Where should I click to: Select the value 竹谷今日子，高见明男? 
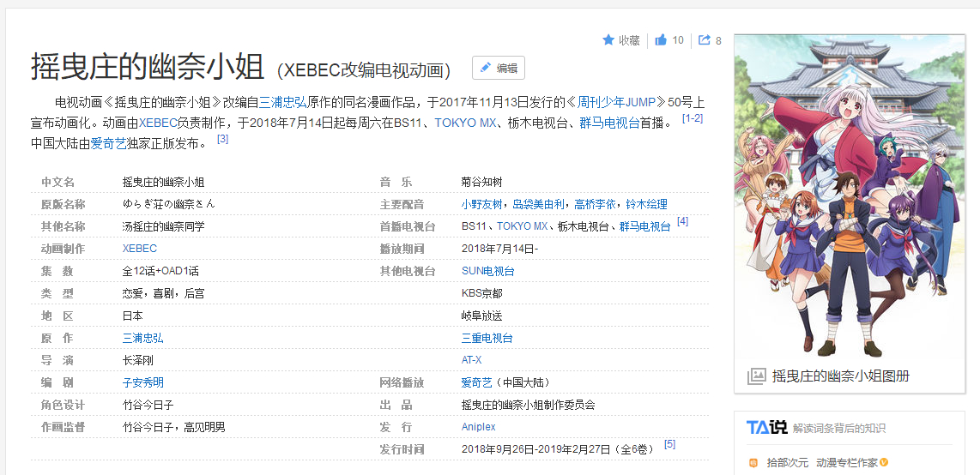click(173, 427)
